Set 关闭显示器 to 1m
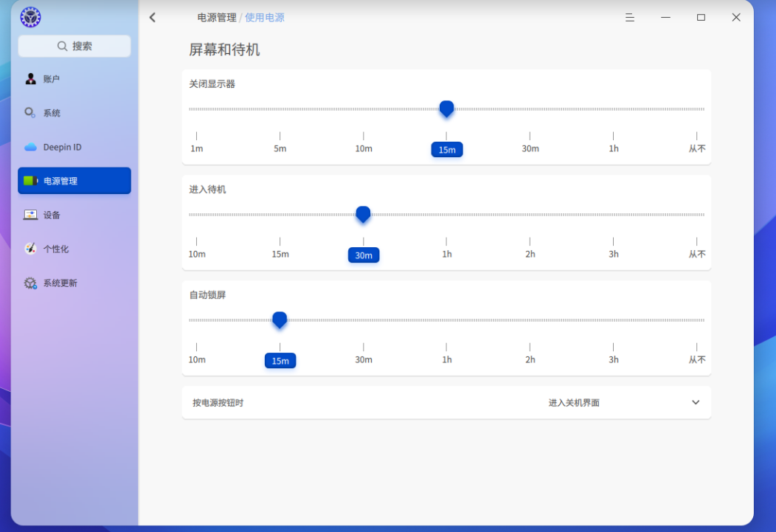Screen dimensions: 776x532 pyautogui.click(x=196, y=148)
